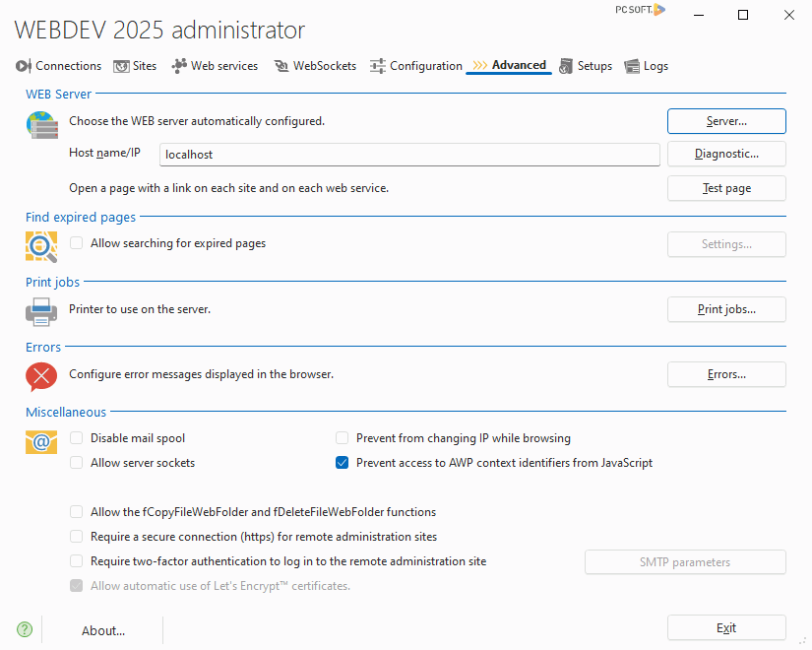Open the Setups tab

tap(586, 66)
